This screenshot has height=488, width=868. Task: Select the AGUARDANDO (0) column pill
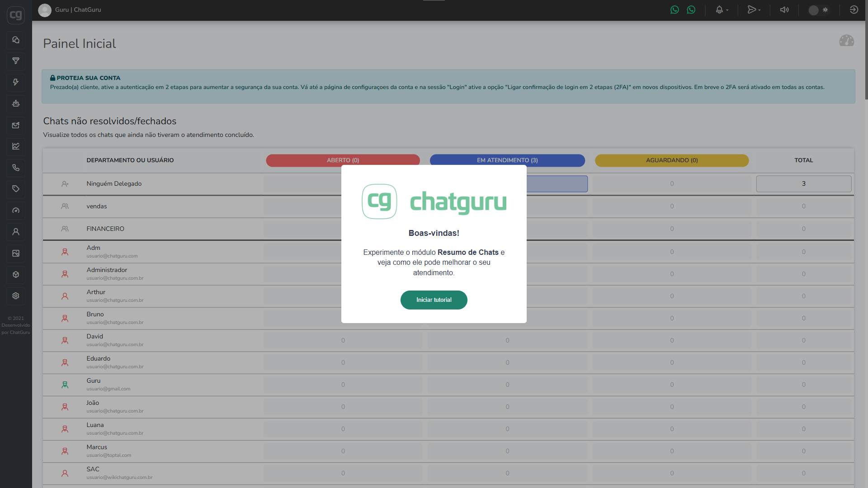672,160
